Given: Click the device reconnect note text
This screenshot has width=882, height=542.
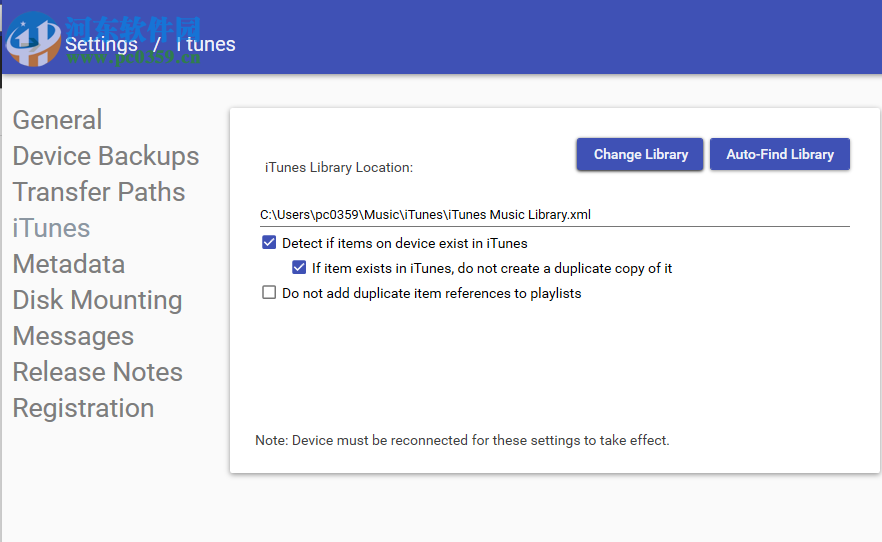Looking at the screenshot, I should tap(462, 440).
